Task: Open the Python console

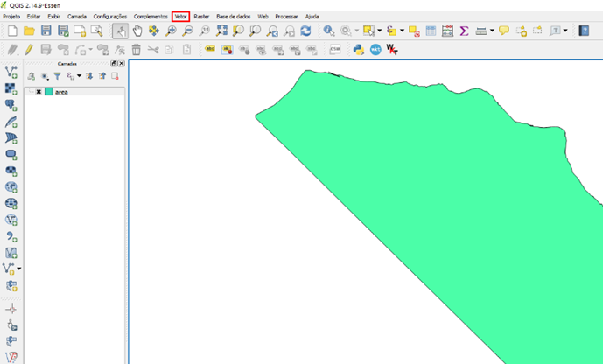Action: (359, 50)
